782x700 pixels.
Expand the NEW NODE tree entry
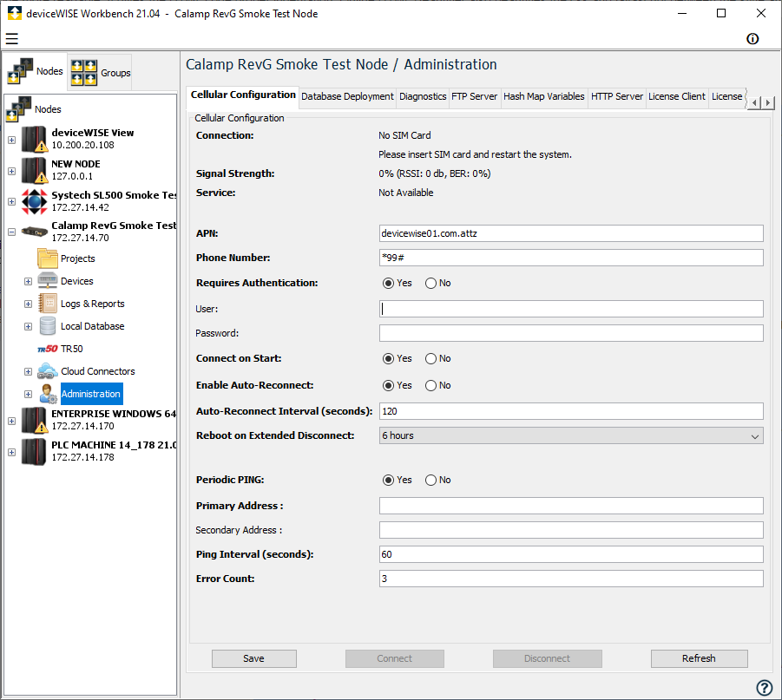coord(11,171)
